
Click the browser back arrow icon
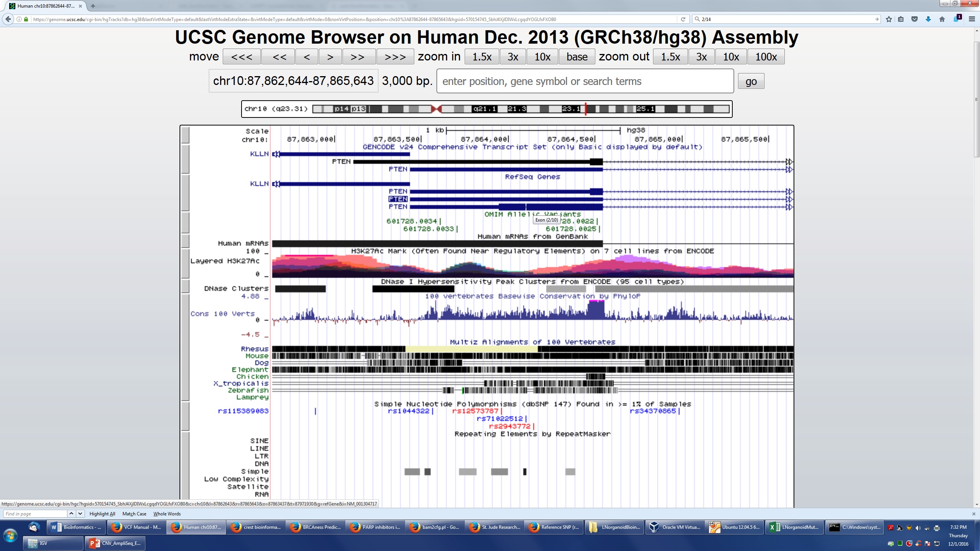coord(8,19)
